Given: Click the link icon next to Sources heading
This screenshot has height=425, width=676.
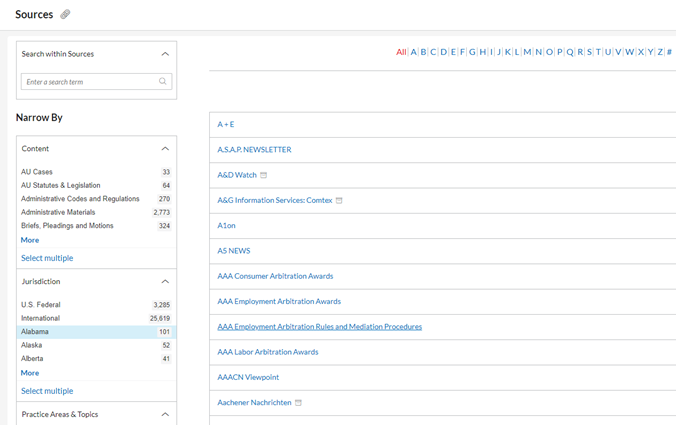Looking at the screenshot, I should 65,14.
